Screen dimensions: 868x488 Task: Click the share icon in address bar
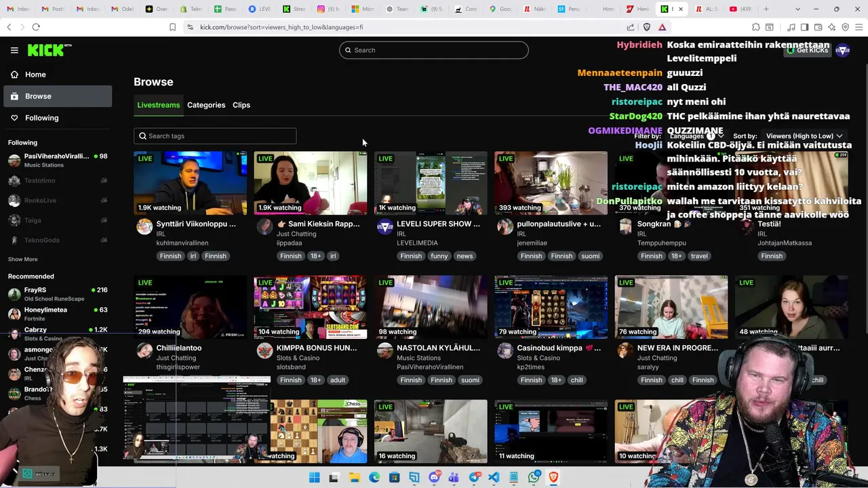point(631,27)
